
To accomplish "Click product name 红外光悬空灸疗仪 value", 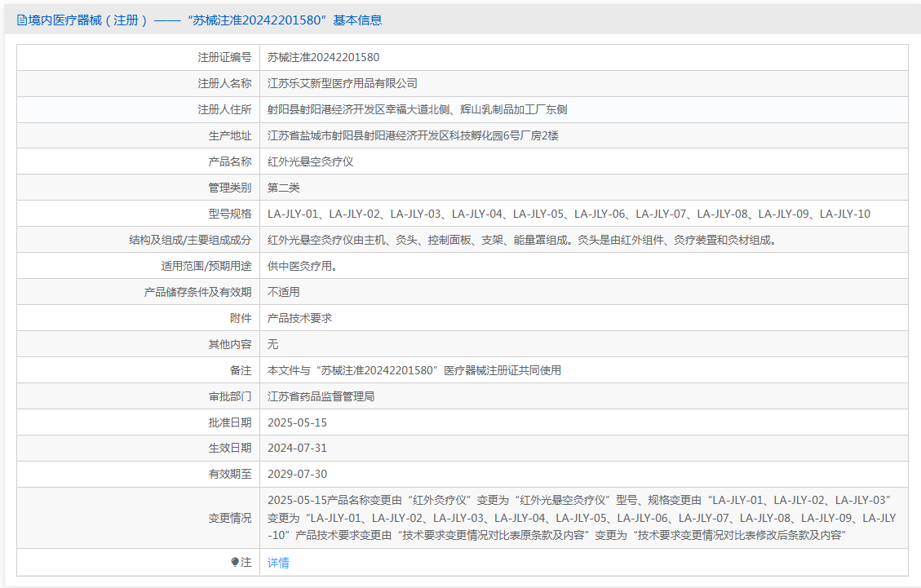I will click(x=311, y=161).
